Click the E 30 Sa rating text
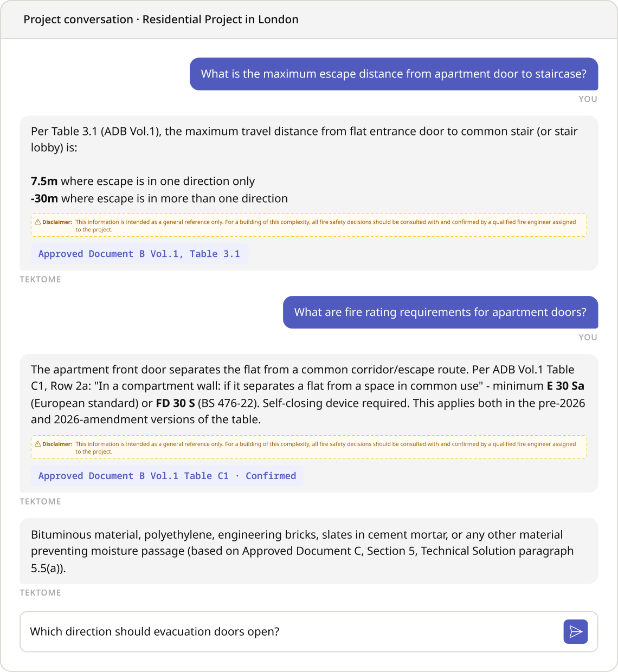The height and width of the screenshot is (672, 618). (x=565, y=386)
